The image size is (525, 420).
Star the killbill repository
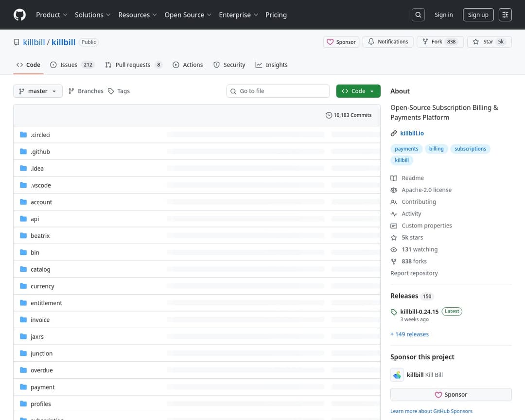pos(490,42)
